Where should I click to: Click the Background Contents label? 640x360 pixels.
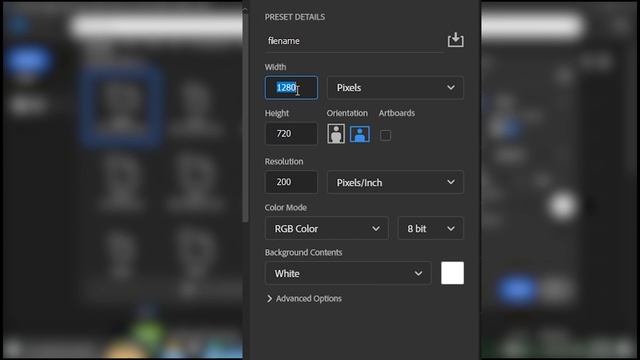coord(303,252)
